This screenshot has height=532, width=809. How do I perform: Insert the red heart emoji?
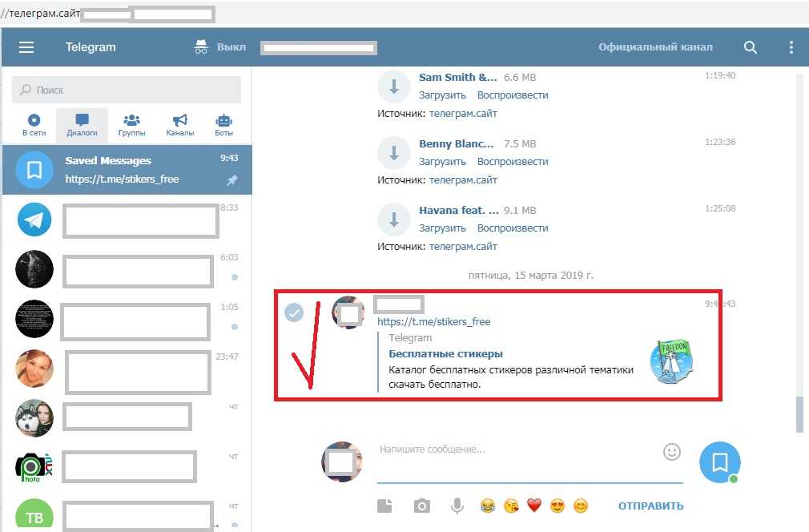534,506
